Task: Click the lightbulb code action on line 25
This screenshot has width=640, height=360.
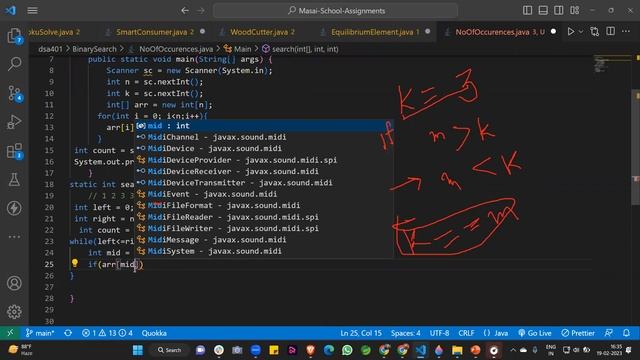Action: tap(75, 263)
